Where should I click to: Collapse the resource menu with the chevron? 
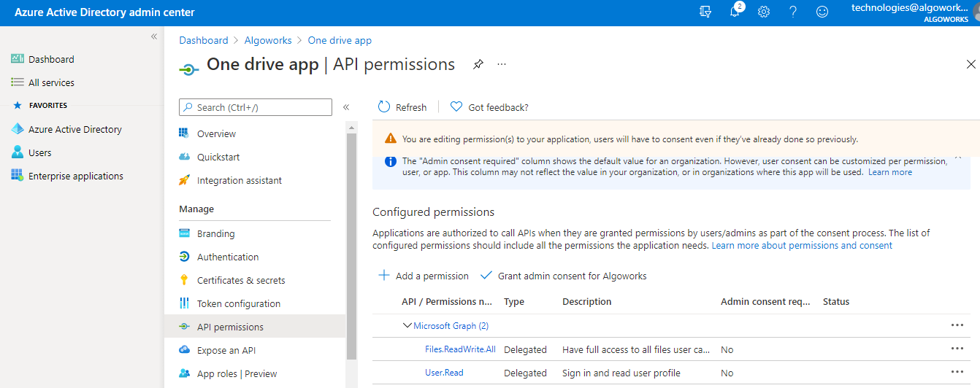pos(346,107)
